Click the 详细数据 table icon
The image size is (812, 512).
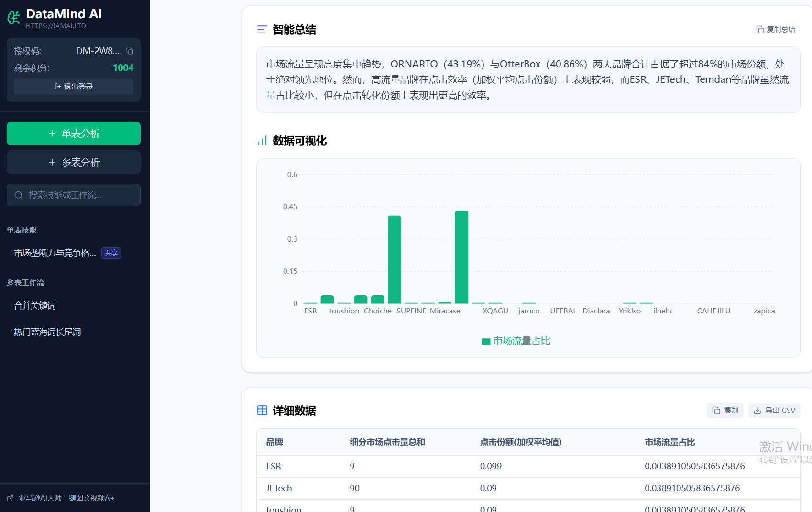click(x=262, y=411)
